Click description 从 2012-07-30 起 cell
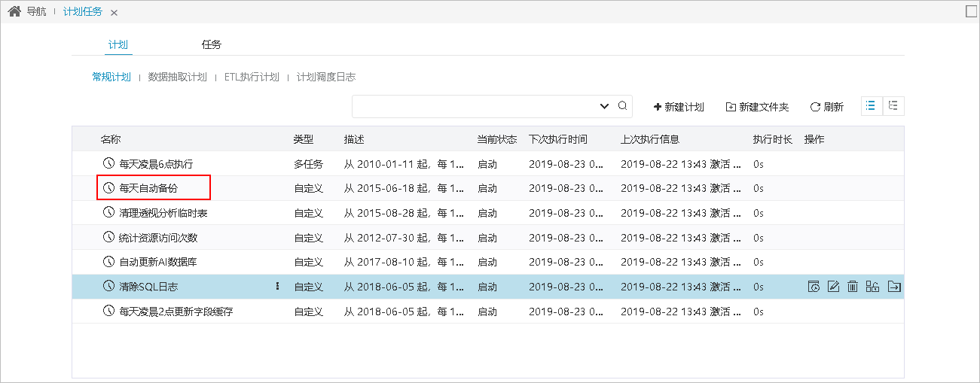This screenshot has height=383, width=980. 405,238
